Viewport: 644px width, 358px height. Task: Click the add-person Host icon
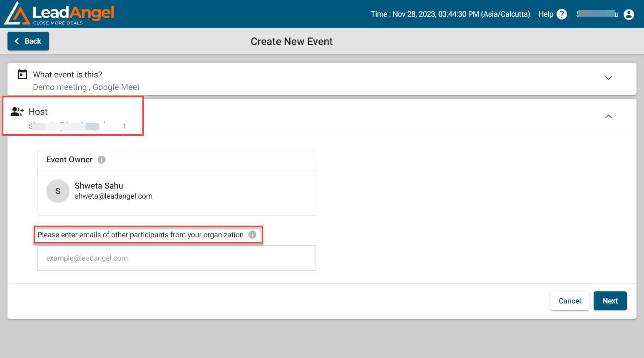tap(17, 112)
